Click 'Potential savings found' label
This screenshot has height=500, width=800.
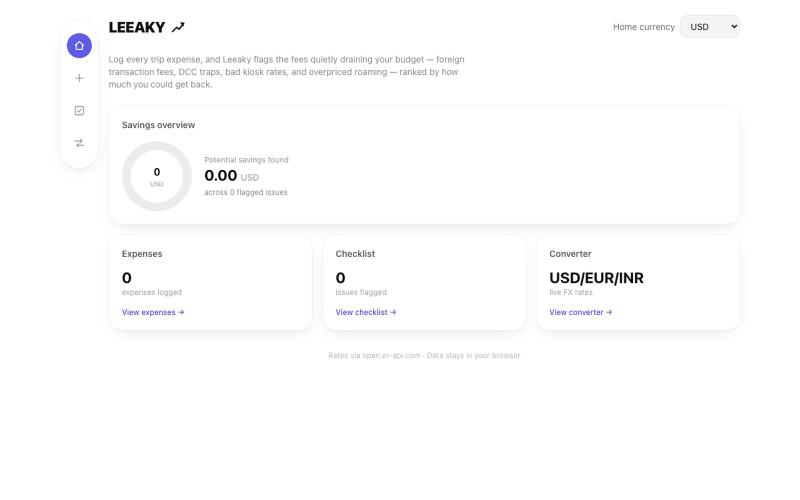(x=246, y=160)
